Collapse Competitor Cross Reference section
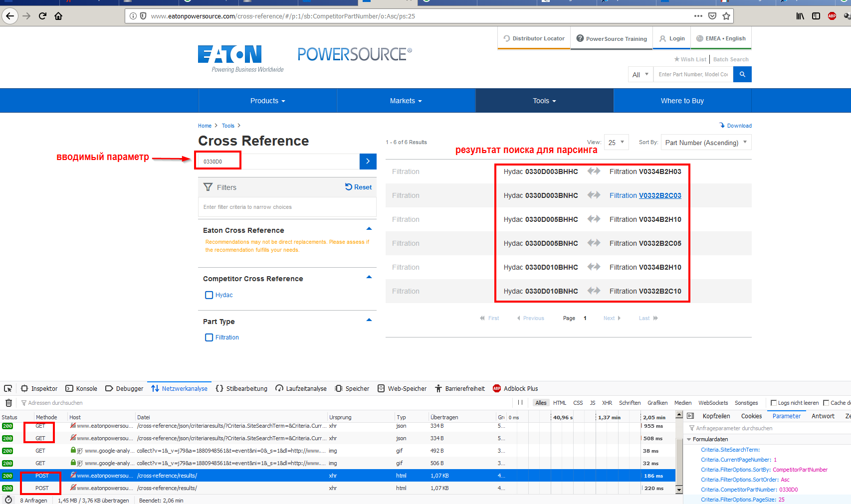Viewport: 851px width, 504px height. 369,277
